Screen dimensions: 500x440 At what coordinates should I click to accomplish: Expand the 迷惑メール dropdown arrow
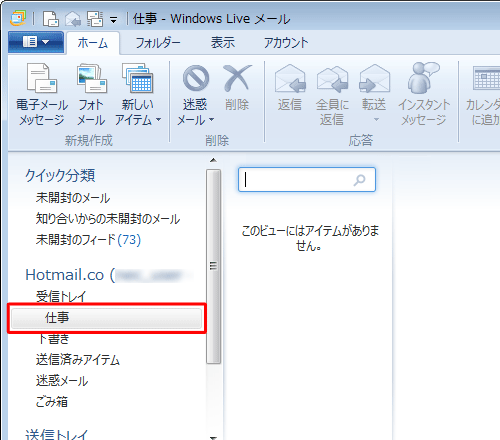(x=211, y=120)
